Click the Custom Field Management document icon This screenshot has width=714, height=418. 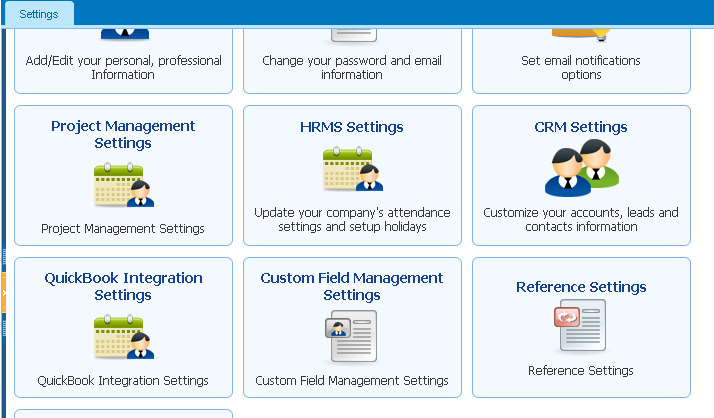(x=351, y=336)
